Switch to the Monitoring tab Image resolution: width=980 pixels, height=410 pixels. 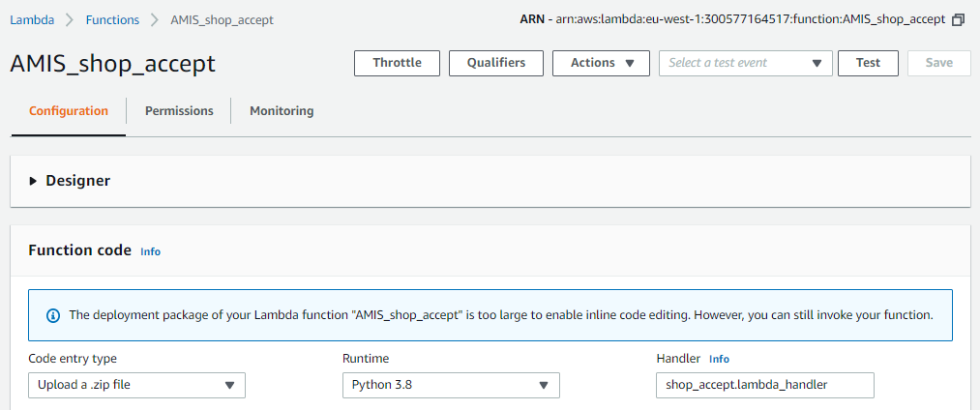[x=282, y=111]
